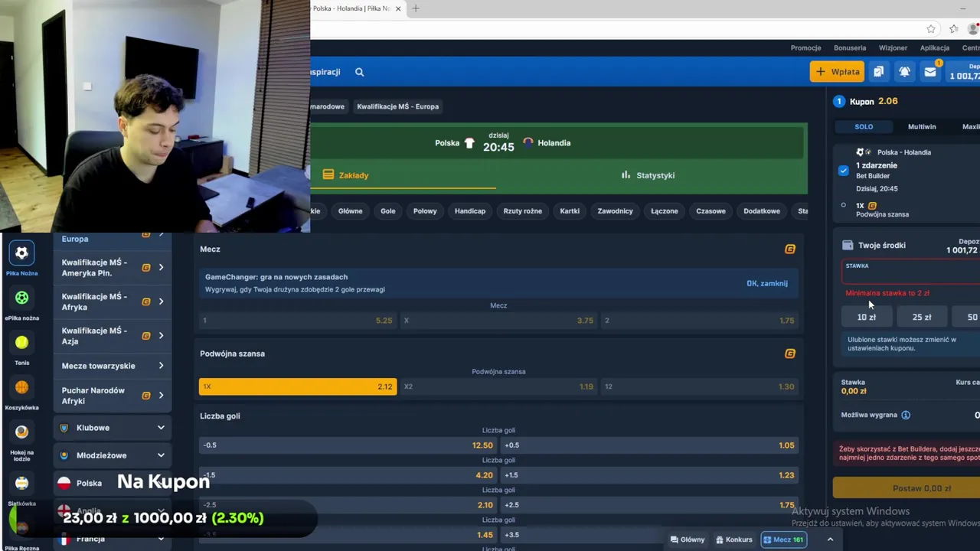Click GameChanger badge for Kwalifikacje MŚ - Afryka

click(145, 302)
